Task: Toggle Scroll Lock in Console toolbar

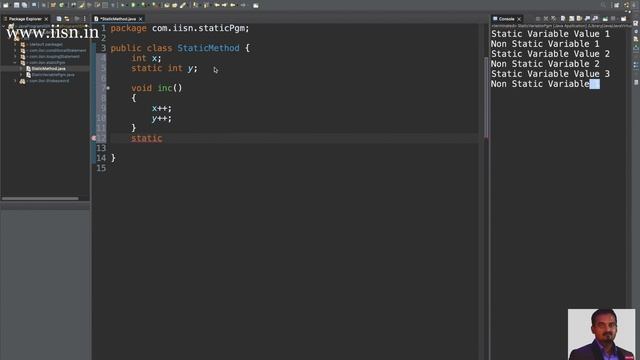Action: coord(571,19)
